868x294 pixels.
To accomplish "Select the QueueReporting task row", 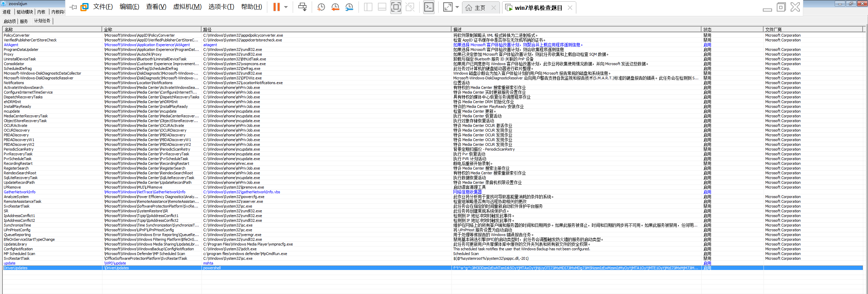I will 433,235.
